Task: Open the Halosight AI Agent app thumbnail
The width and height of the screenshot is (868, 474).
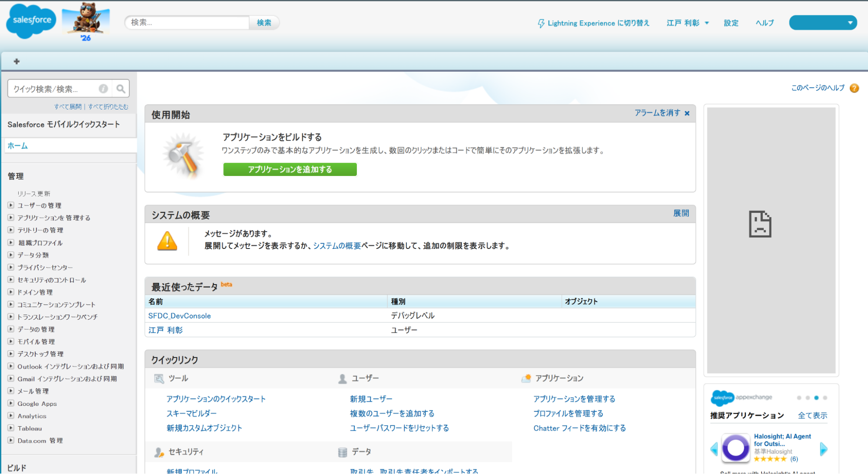Action: point(736,447)
